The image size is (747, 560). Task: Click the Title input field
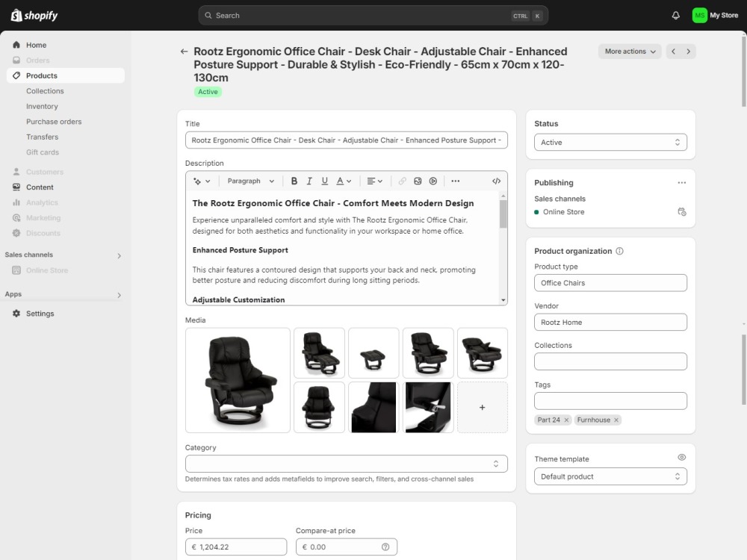coord(347,140)
